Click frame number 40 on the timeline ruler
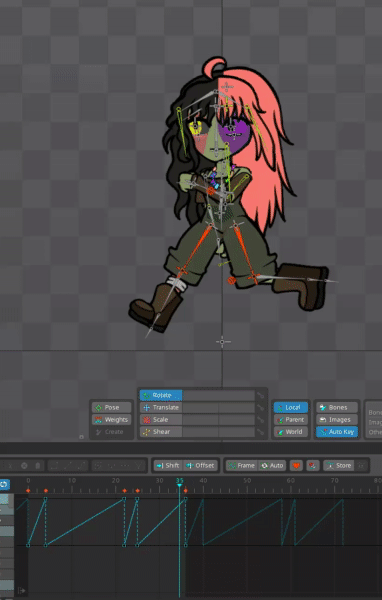Image resolution: width=382 pixels, height=600 pixels. tap(203, 480)
